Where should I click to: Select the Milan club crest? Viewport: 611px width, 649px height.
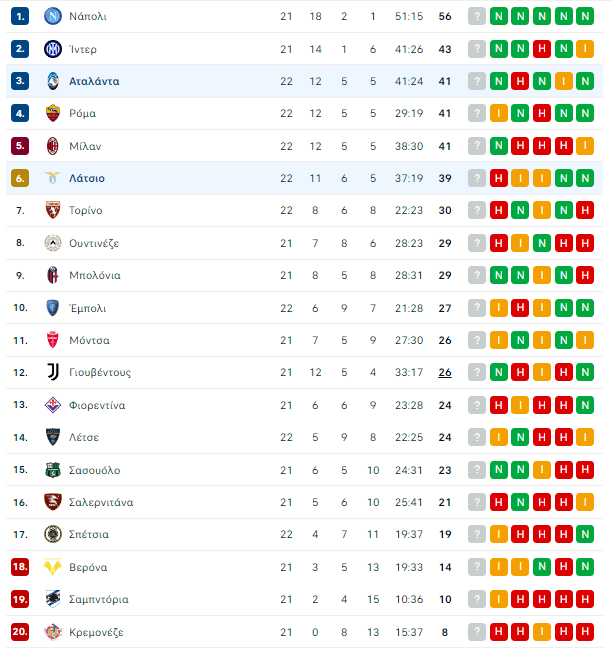53,146
